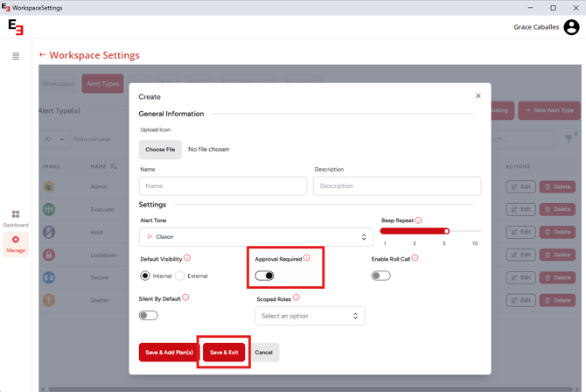
Task: Select External default visibility option
Action: point(180,276)
